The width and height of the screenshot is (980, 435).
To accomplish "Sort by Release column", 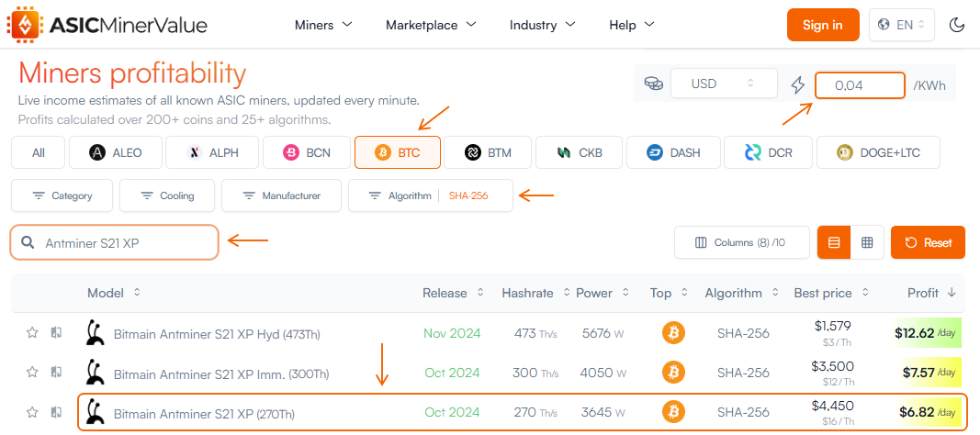I will point(453,293).
